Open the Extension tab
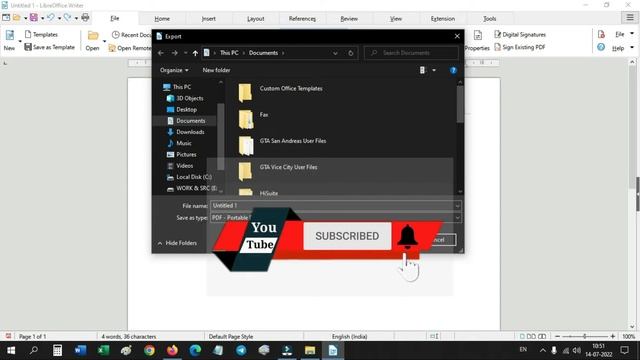The image size is (640, 360). 442,19
